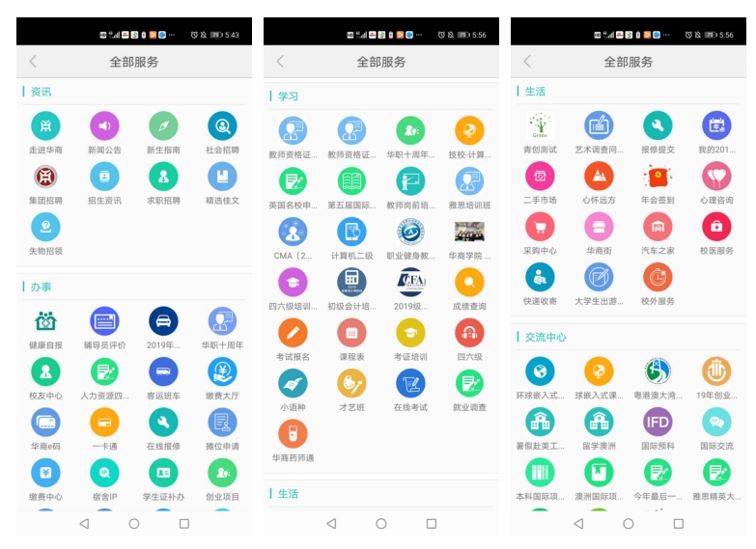
Task: Open recent apps square on the left phone
Action: point(184,524)
